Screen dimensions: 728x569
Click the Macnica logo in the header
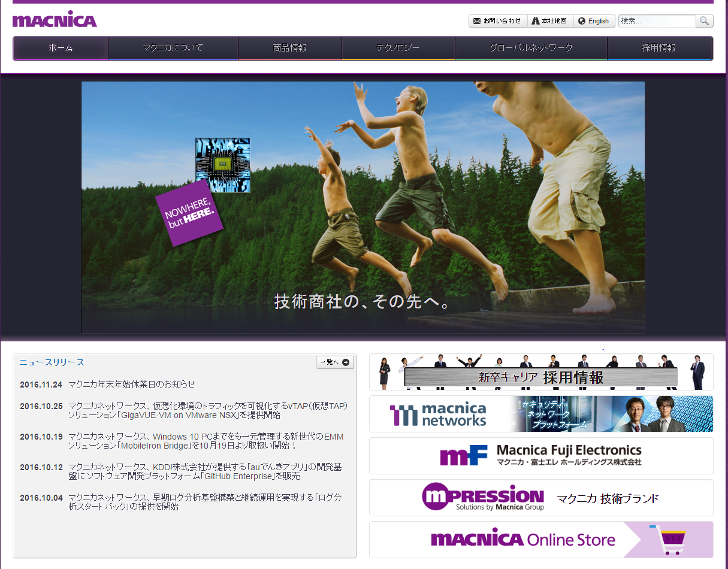point(55,19)
